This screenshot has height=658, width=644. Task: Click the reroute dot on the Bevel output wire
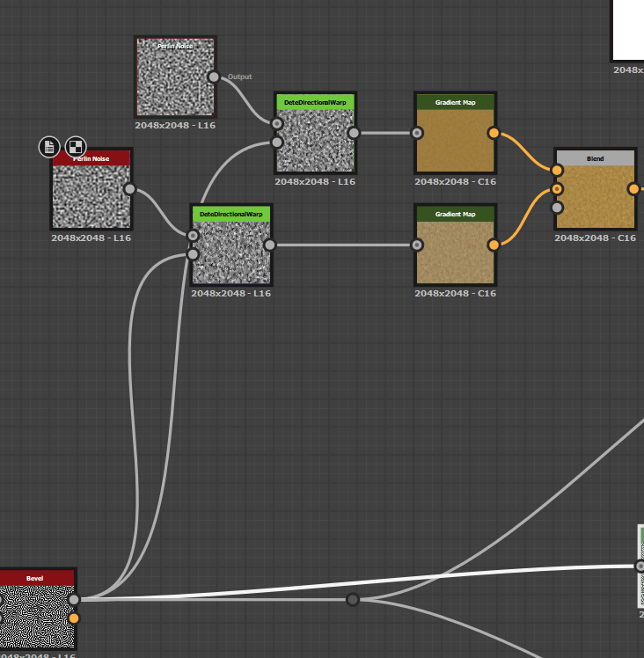point(353,600)
